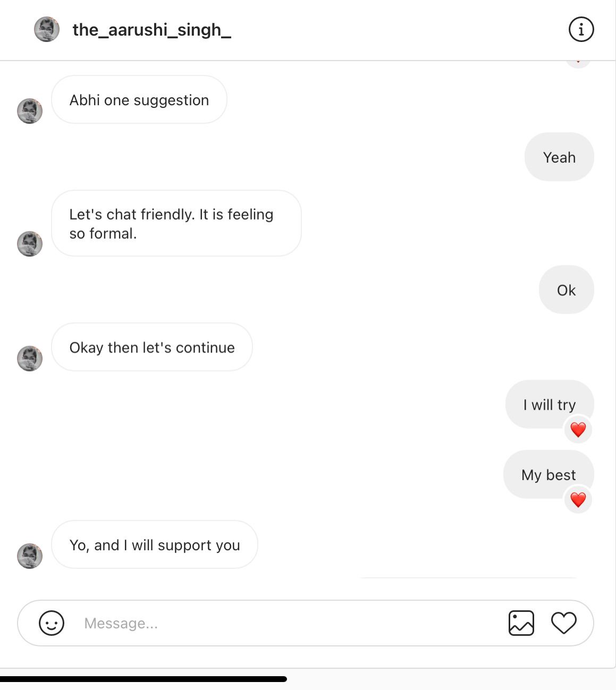Click the heart reaction on "My best"
The image size is (616, 690).
pyautogui.click(x=578, y=500)
